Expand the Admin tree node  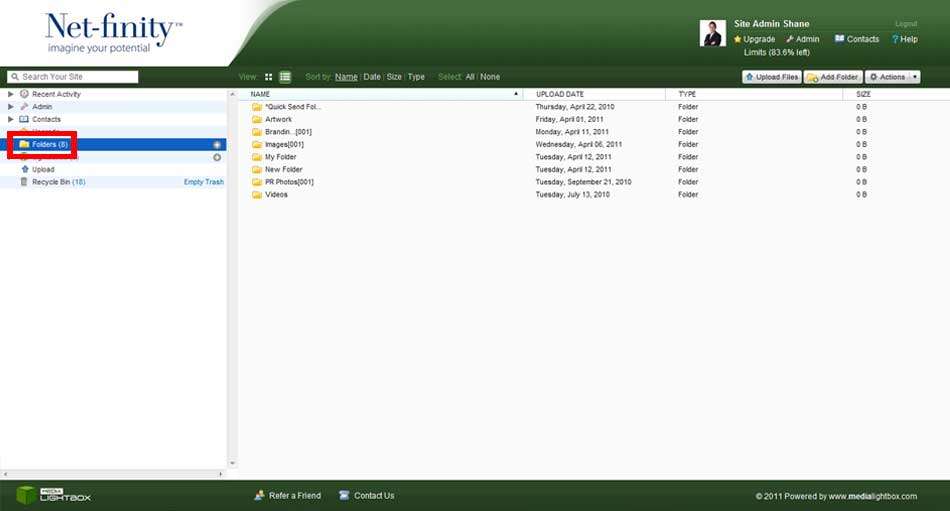point(11,107)
